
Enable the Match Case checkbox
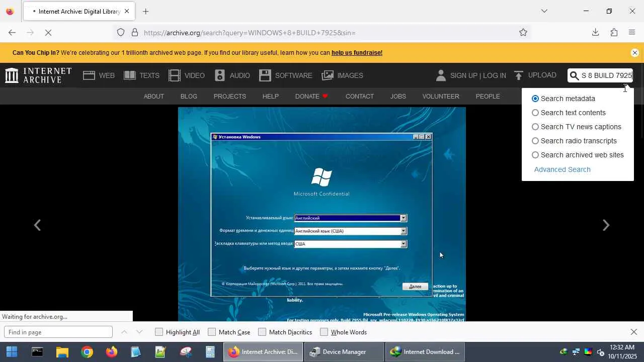(x=212, y=332)
